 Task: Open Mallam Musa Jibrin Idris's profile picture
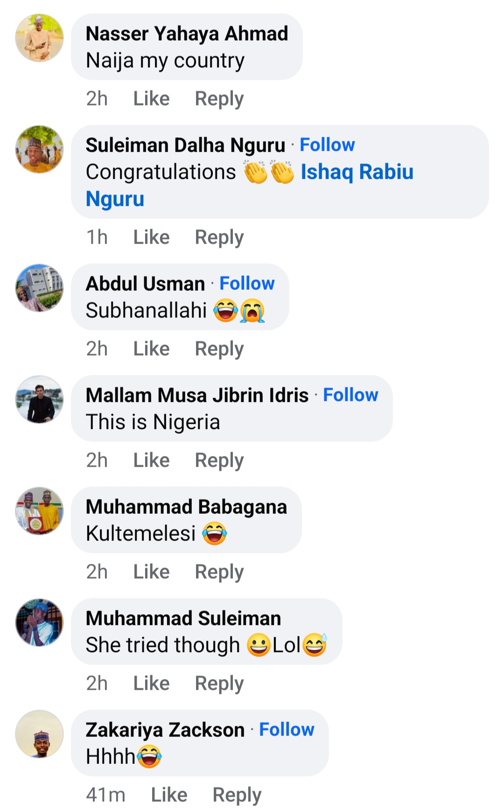40,400
